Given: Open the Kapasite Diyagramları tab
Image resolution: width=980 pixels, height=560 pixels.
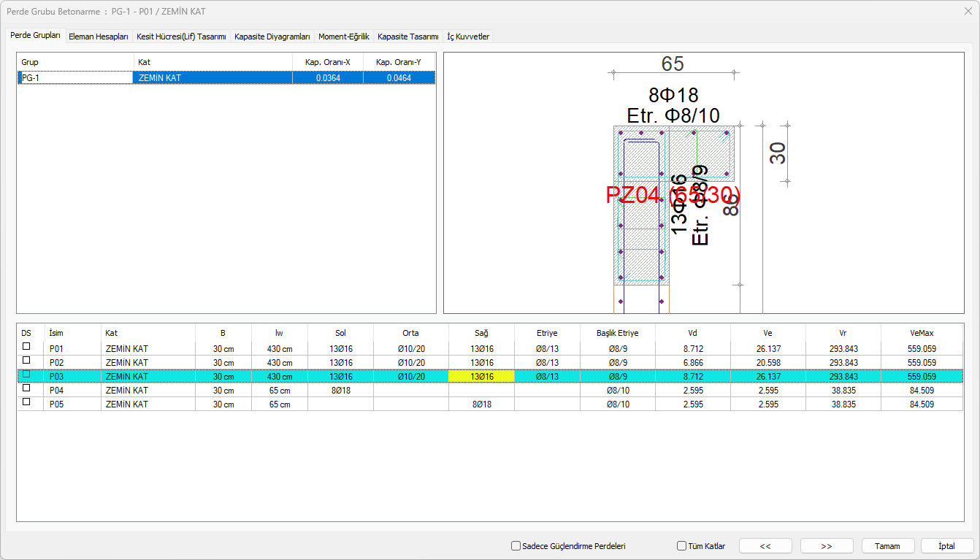Looking at the screenshot, I should pos(272,37).
